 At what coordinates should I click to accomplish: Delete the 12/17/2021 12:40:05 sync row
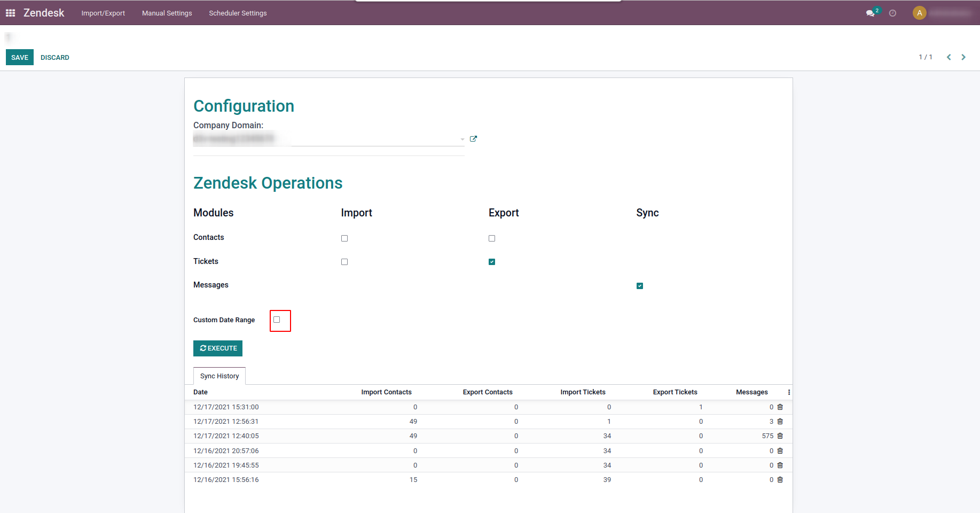(x=780, y=436)
